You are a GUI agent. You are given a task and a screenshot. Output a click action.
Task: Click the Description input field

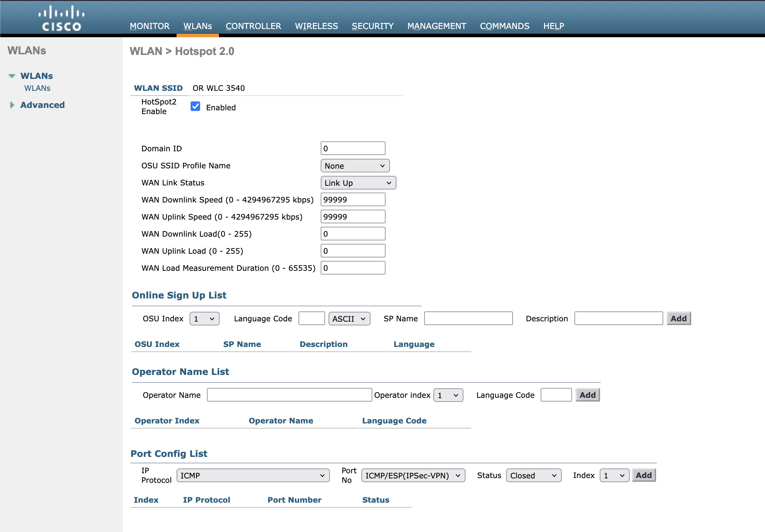click(619, 318)
